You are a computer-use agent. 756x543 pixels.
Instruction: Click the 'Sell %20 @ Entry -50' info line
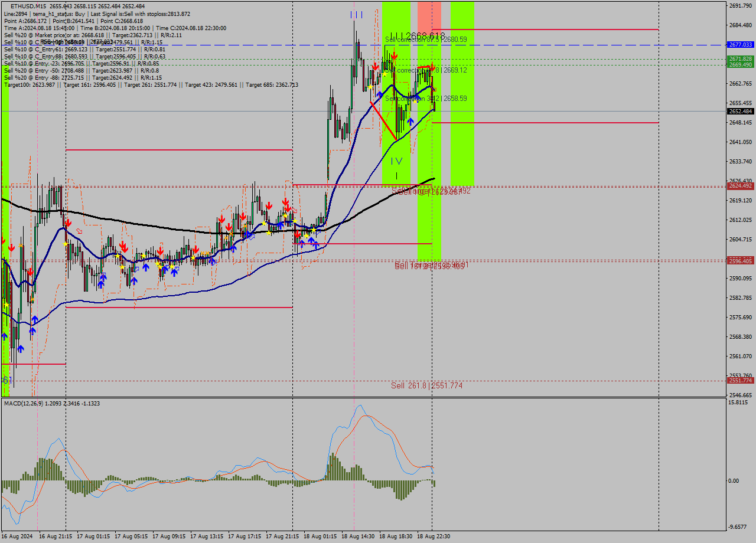pos(80,71)
